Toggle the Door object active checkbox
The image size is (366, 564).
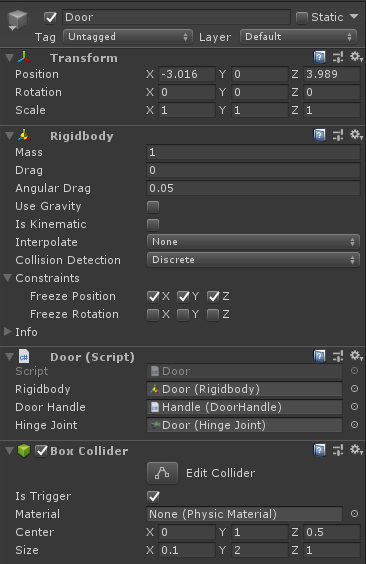[50, 17]
